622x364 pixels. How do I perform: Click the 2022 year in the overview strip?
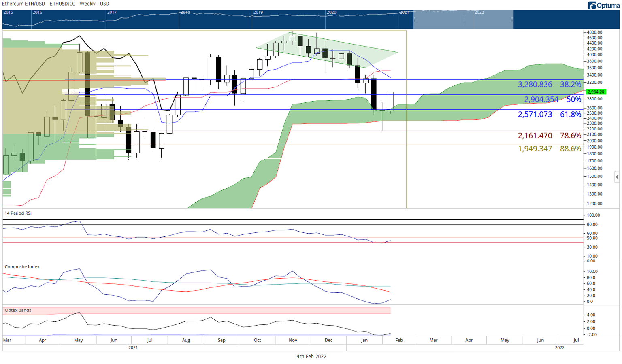479,13
